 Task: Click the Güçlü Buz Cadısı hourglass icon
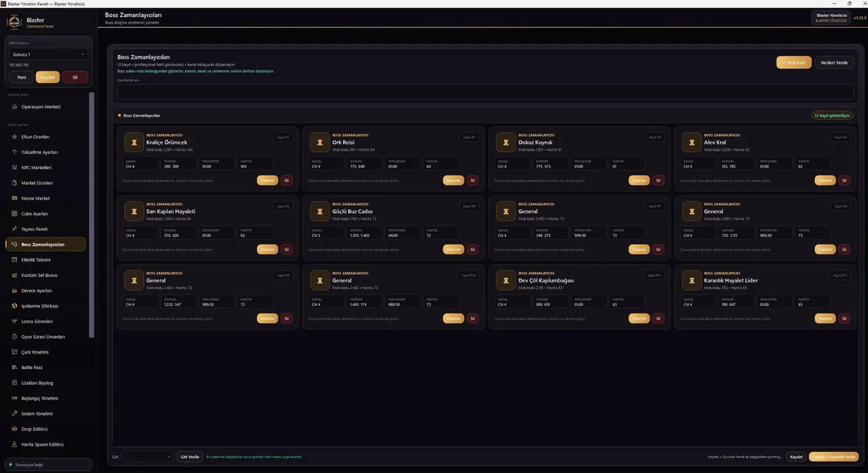[319, 211]
